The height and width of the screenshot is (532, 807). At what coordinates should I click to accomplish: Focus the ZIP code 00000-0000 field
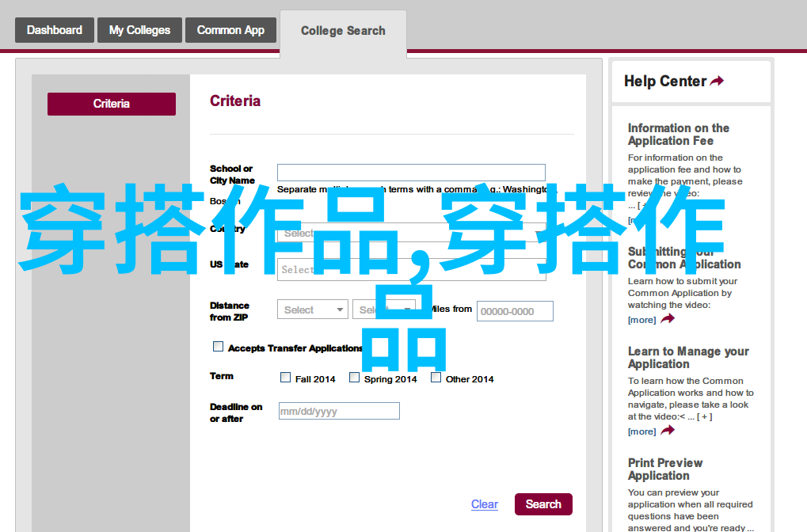click(x=515, y=311)
